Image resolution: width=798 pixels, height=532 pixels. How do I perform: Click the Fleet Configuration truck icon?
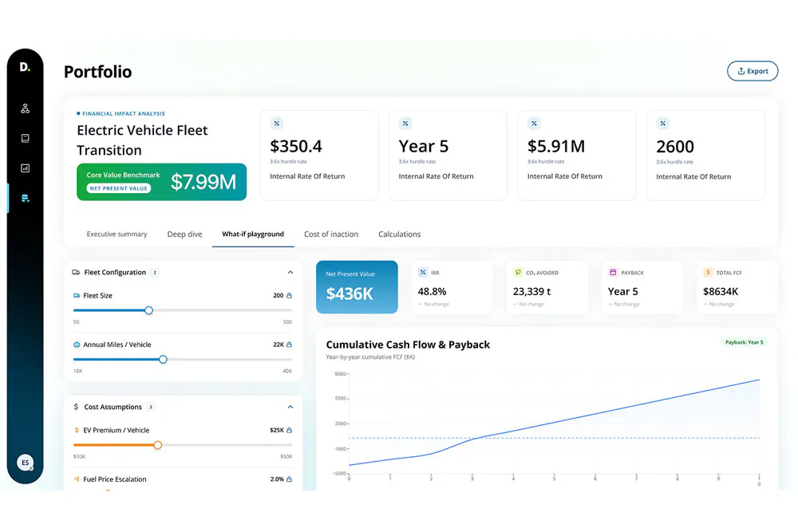click(x=76, y=273)
